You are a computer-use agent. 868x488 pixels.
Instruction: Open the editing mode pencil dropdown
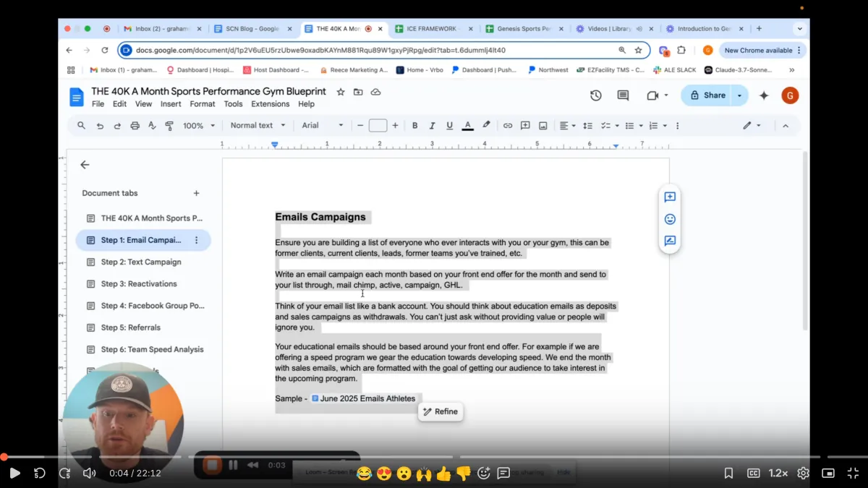pos(752,126)
